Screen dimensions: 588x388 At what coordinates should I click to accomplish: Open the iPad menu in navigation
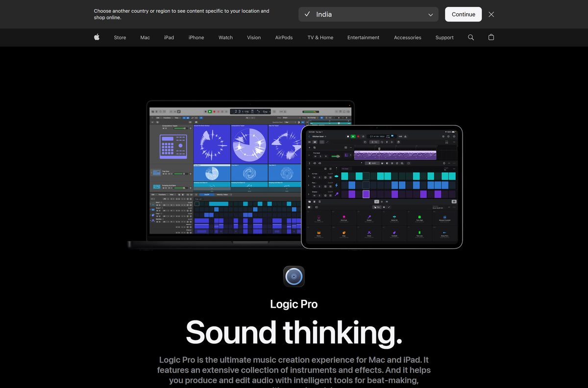click(x=169, y=37)
